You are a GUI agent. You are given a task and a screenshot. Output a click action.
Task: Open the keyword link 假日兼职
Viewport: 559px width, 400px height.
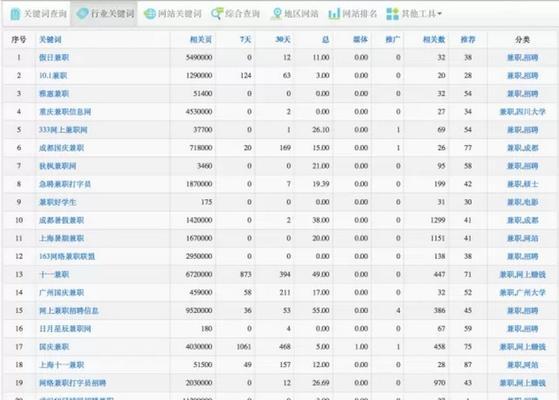(x=54, y=57)
